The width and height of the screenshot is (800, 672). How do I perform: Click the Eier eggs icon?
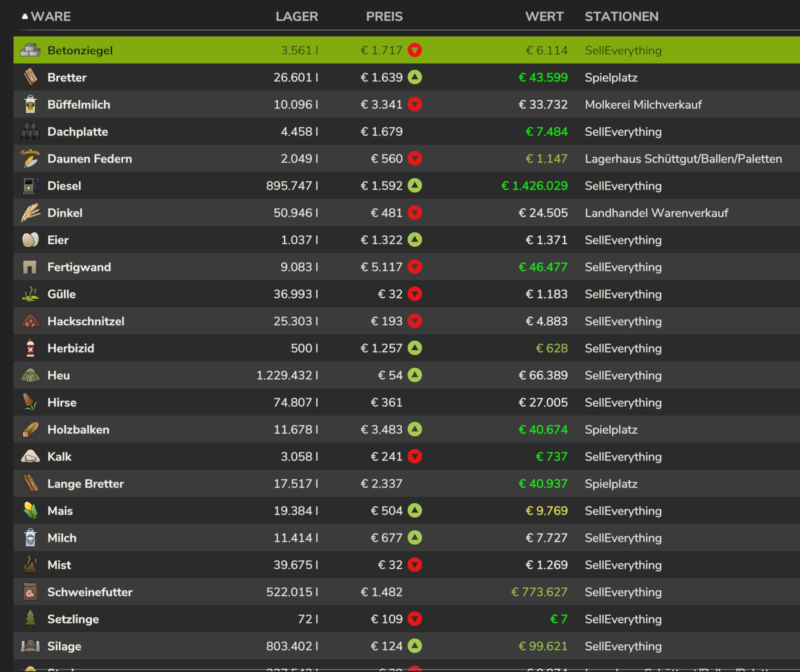pos(30,240)
